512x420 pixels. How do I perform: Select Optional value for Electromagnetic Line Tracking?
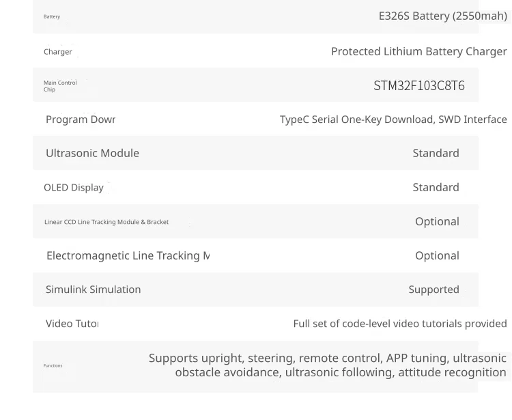437,255
